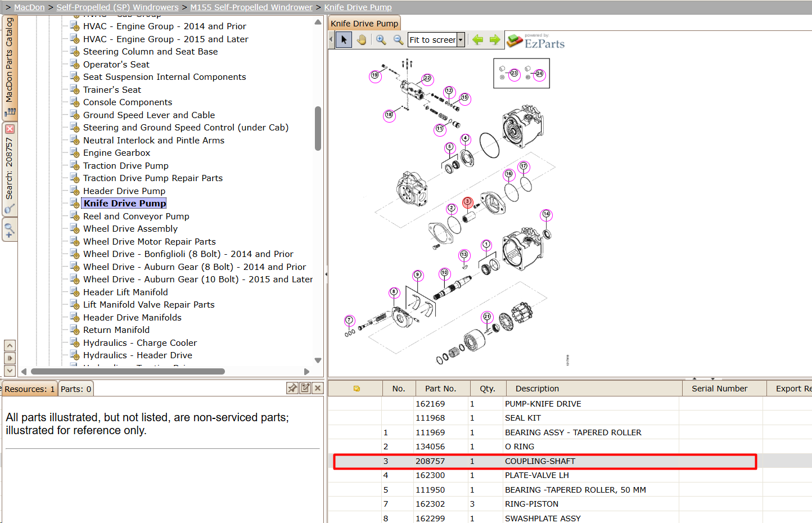Collapse the diagram toolbar with left arrow
This screenshot has height=523, width=812.
331,40
